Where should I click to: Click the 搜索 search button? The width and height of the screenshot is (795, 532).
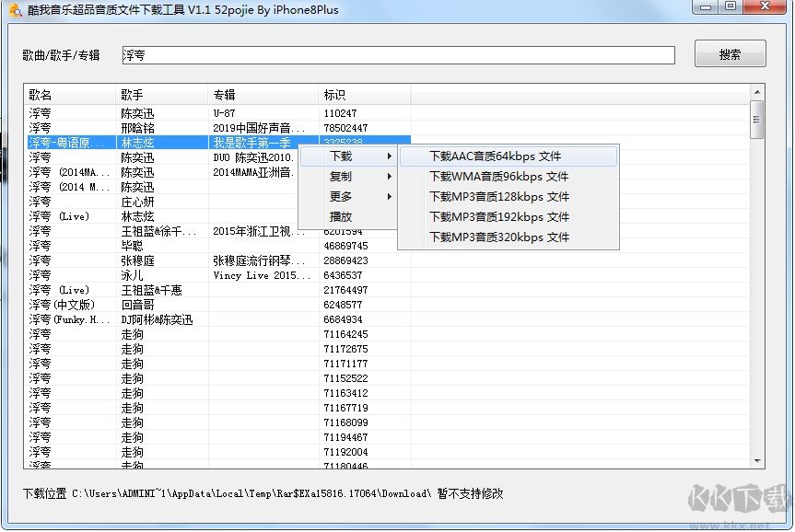(x=730, y=54)
